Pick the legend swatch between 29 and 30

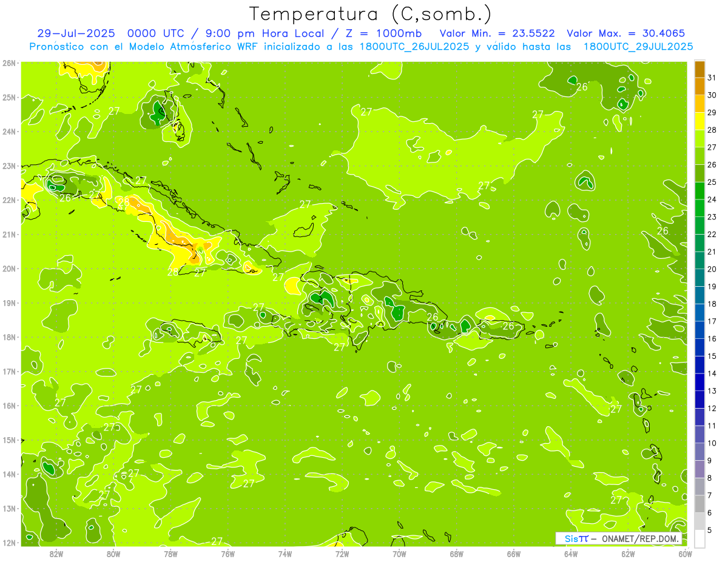[x=699, y=104]
